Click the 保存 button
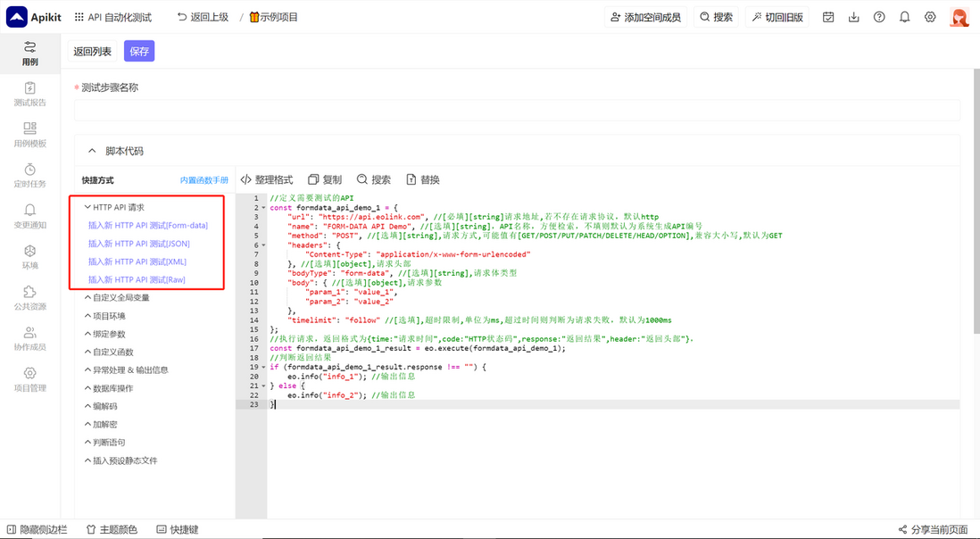The image size is (980, 539). pyautogui.click(x=139, y=51)
